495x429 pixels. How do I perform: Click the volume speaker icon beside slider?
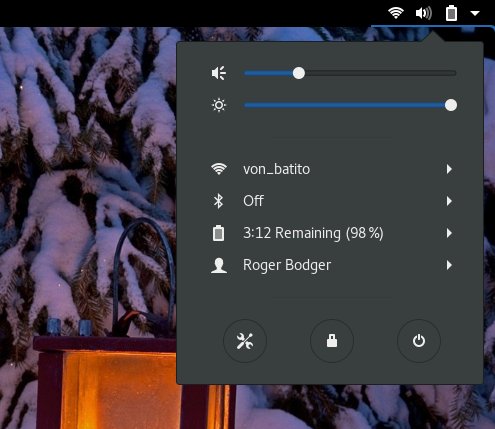point(219,73)
